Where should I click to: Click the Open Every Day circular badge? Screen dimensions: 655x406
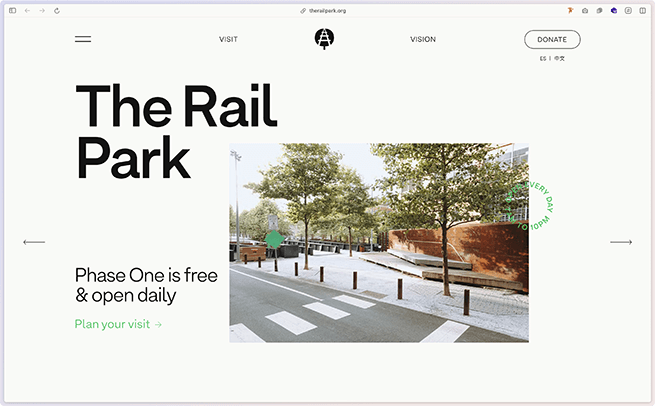529,206
